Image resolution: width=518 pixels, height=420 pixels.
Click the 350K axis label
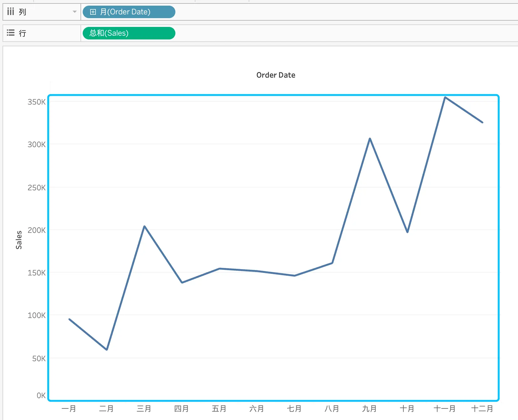click(37, 102)
